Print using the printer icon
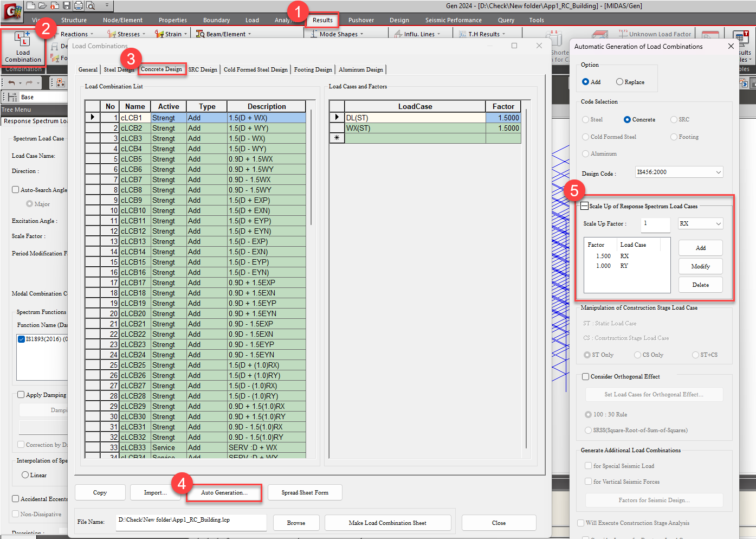This screenshot has width=756, height=539. tap(79, 5)
